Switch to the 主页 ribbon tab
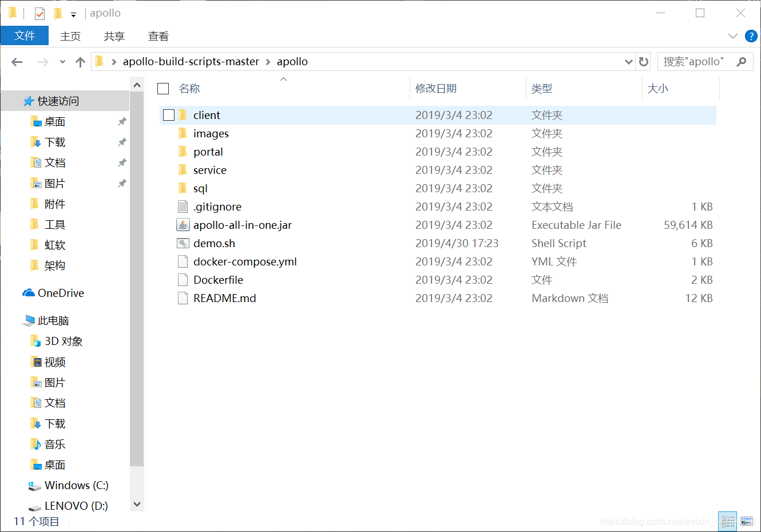The width and height of the screenshot is (761, 532). coord(70,36)
